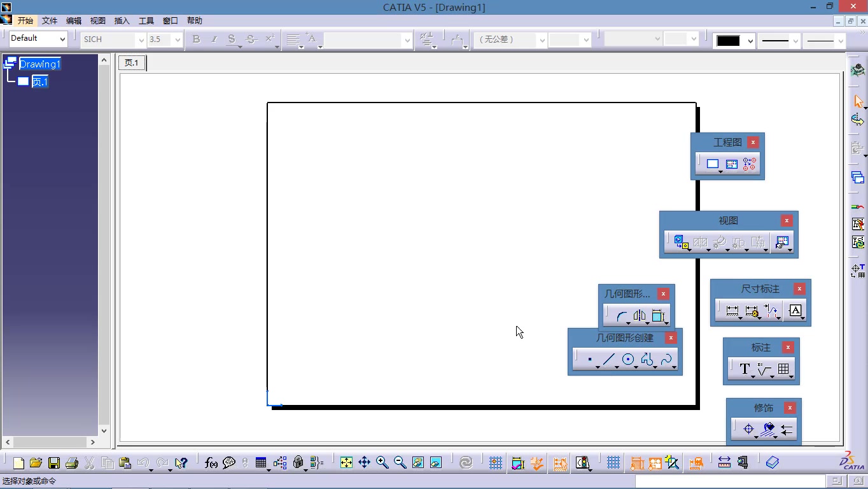Click the command input field in status bar
This screenshot has height=489, width=868.
click(730, 481)
